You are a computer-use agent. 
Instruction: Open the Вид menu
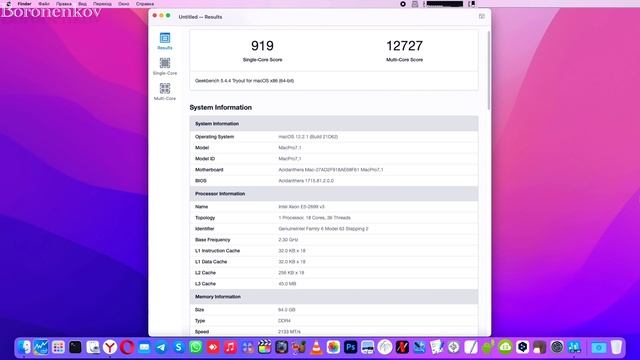pos(82,4)
